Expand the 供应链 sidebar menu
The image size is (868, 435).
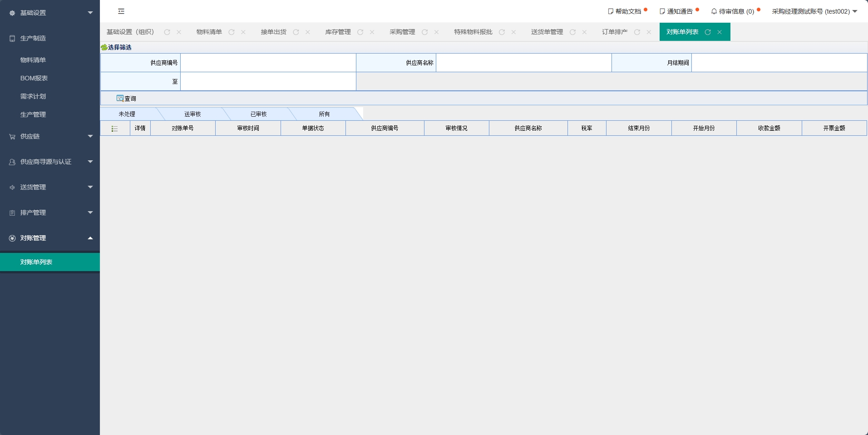coord(50,136)
